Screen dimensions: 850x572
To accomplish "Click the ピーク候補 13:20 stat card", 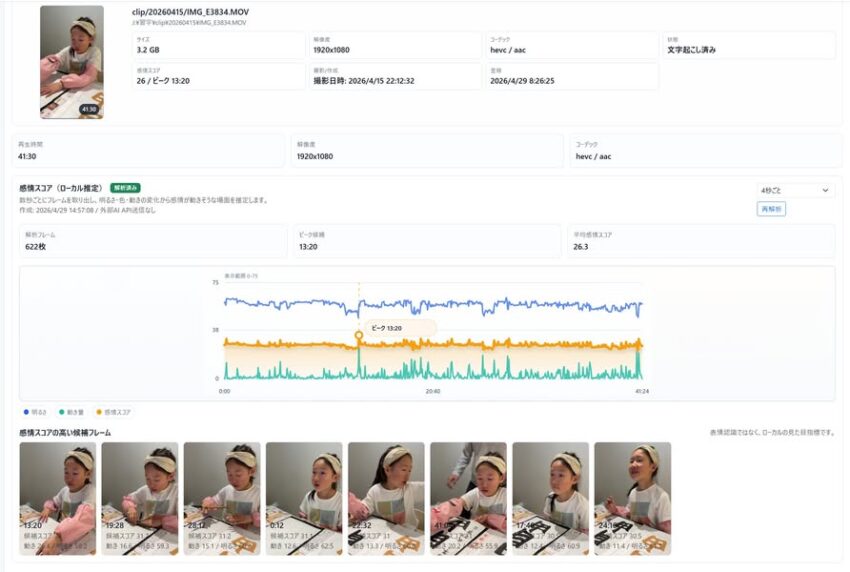I will (x=427, y=241).
